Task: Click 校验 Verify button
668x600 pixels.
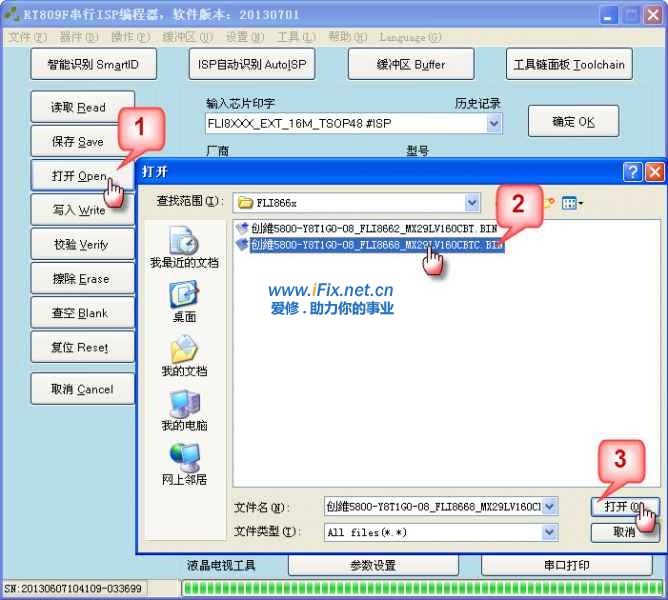Action: 82,244
